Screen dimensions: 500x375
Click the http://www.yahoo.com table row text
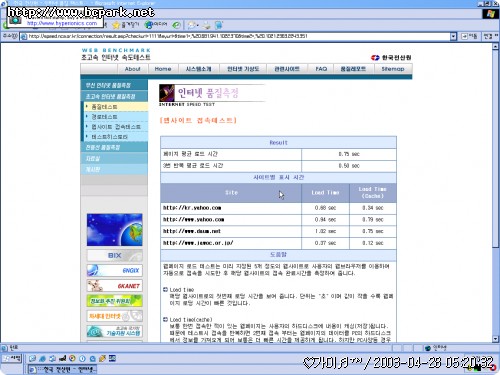[x=193, y=219]
